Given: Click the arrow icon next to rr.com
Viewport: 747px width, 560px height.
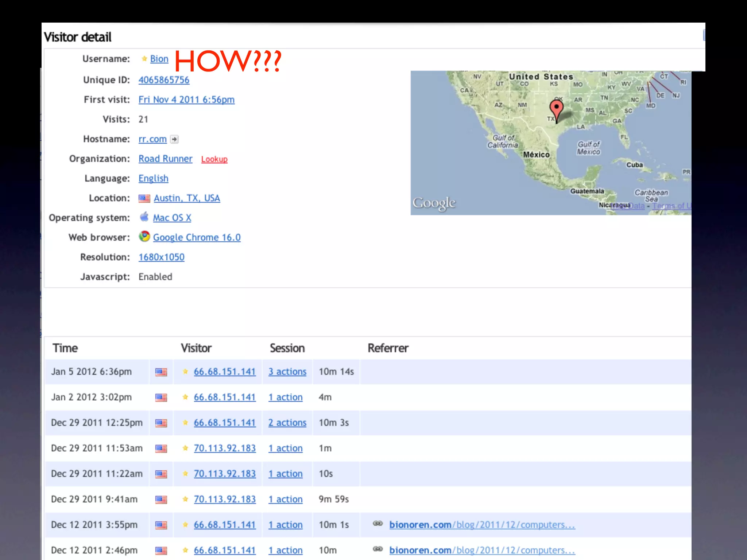Looking at the screenshot, I should click(x=175, y=139).
